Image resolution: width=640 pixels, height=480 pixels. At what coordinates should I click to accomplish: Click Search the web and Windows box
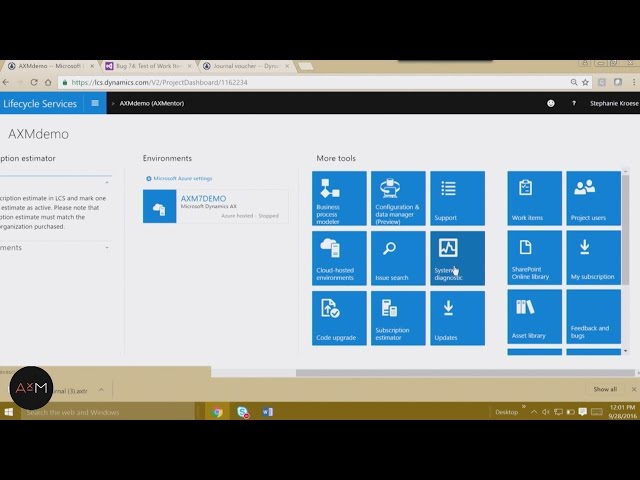point(107,412)
